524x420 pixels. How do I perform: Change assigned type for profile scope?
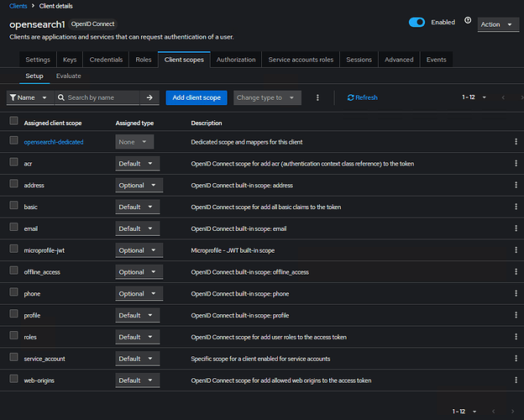click(x=138, y=315)
